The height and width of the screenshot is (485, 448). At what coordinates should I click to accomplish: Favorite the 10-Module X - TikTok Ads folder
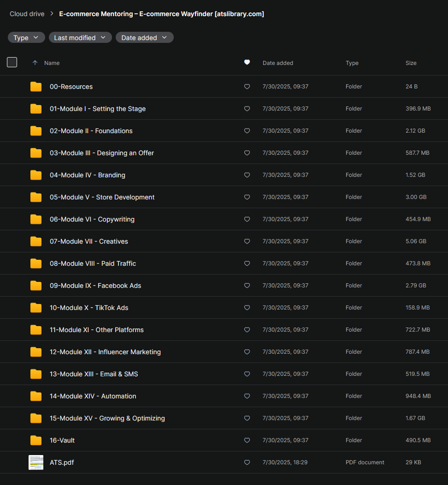coord(247,308)
